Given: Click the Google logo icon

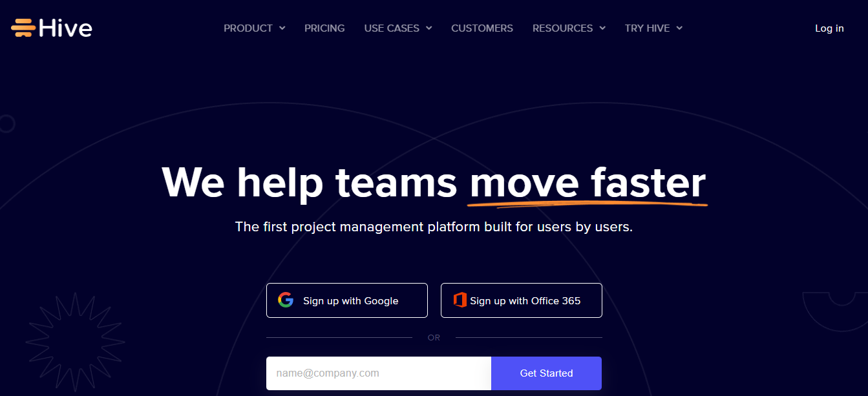Looking at the screenshot, I should [286, 300].
